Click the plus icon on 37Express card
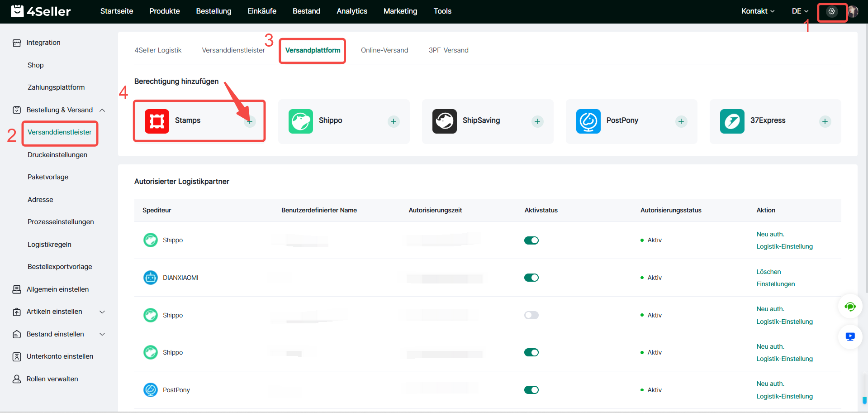This screenshot has width=868, height=413. click(825, 121)
